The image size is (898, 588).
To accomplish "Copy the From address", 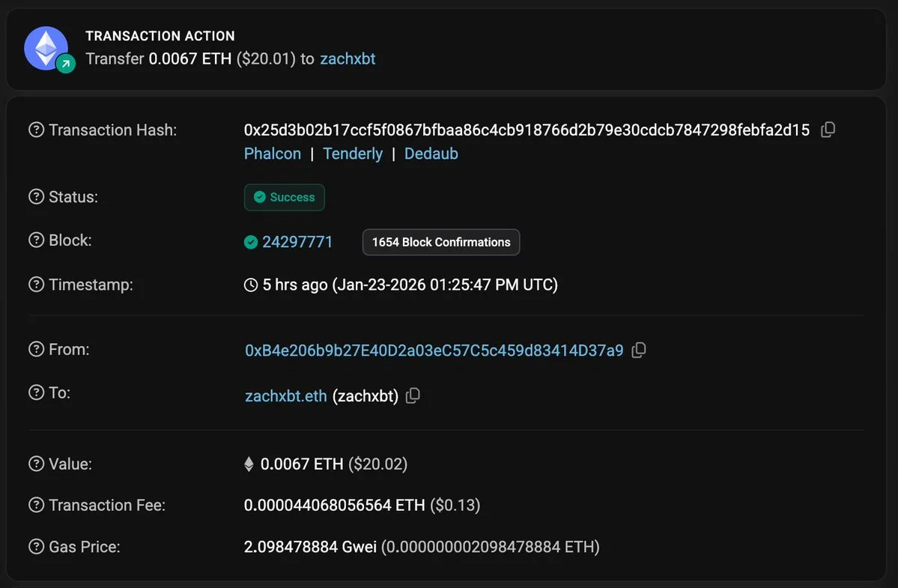I will 639,350.
